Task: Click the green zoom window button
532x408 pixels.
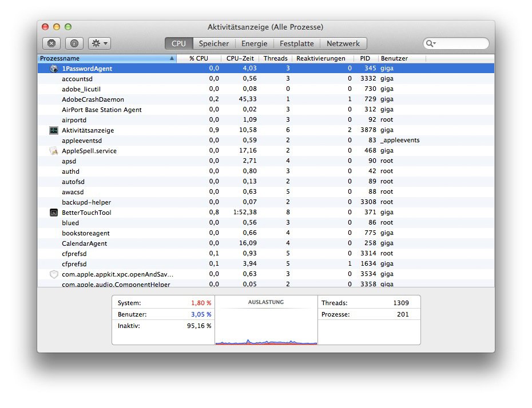Action: point(68,27)
